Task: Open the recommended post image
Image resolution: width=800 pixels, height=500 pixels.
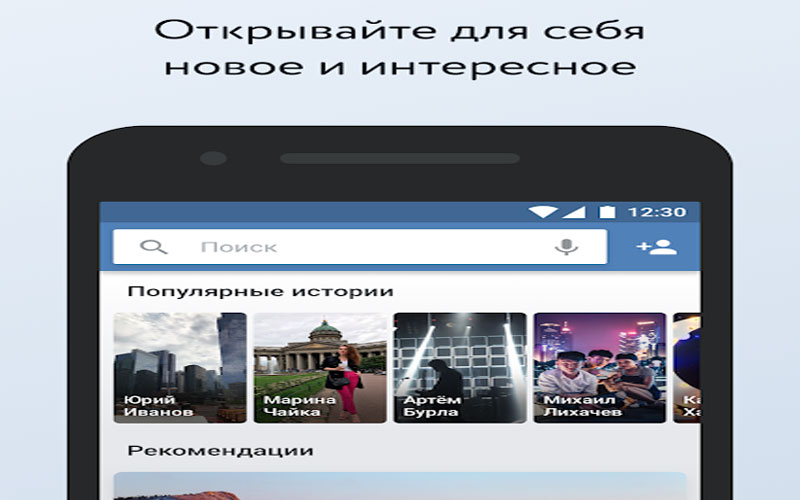Action: click(x=399, y=486)
